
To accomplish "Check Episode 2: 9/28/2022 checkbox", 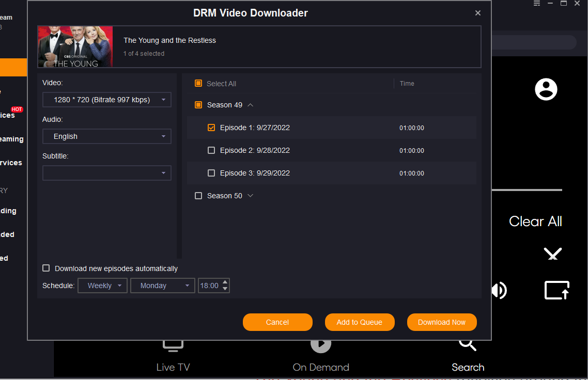I will [211, 150].
